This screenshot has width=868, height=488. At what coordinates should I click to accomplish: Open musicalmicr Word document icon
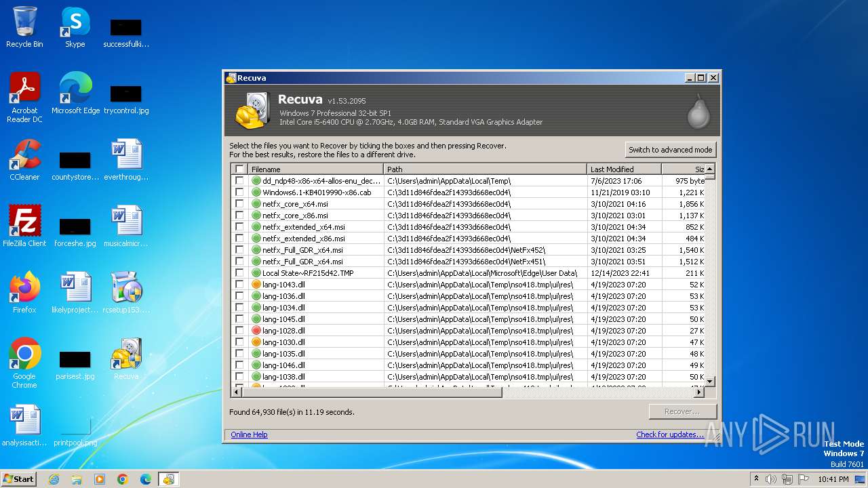pos(126,226)
